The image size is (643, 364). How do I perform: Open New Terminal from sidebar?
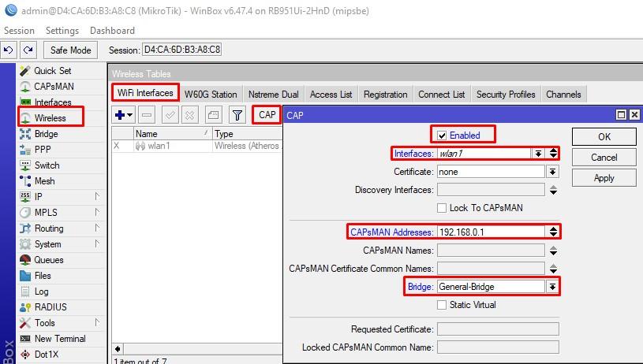59,339
